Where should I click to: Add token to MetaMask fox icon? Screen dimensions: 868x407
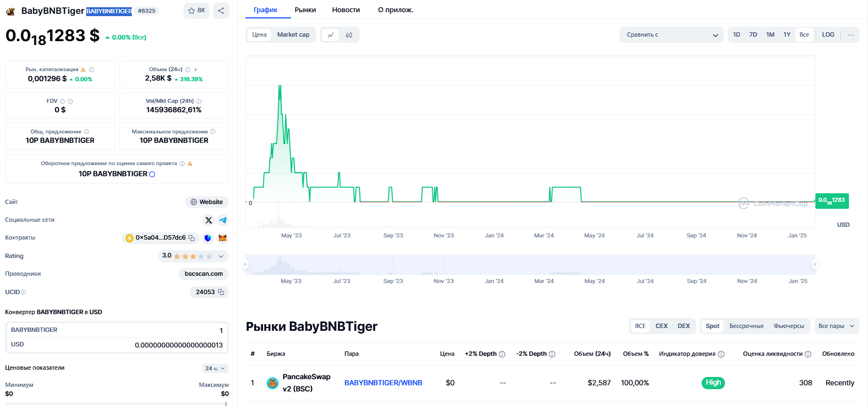223,238
